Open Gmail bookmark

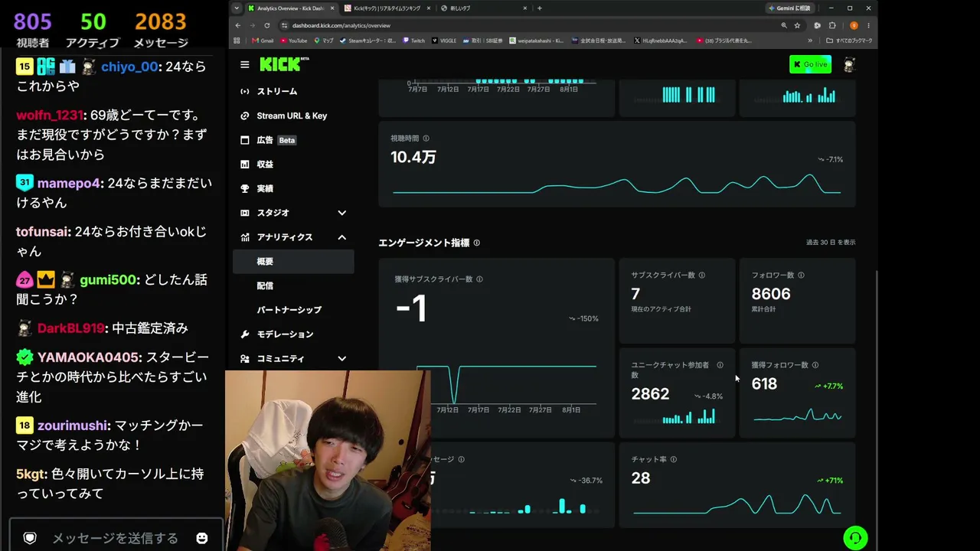(x=263, y=41)
